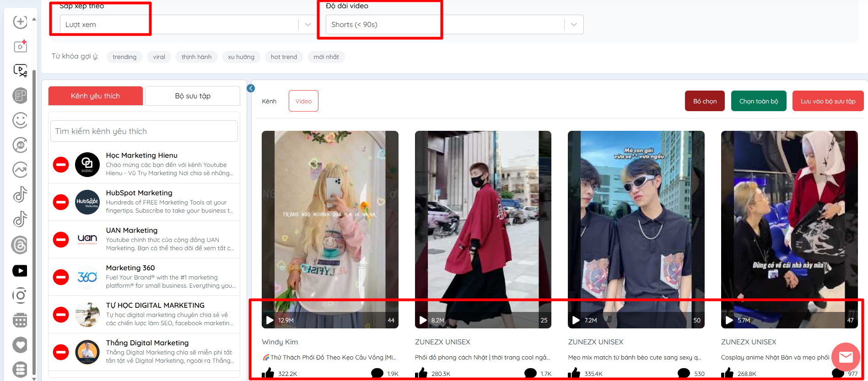Image resolution: width=868 pixels, height=381 pixels.
Task: Collapse the left panel with blue chevron
Action: click(251, 88)
